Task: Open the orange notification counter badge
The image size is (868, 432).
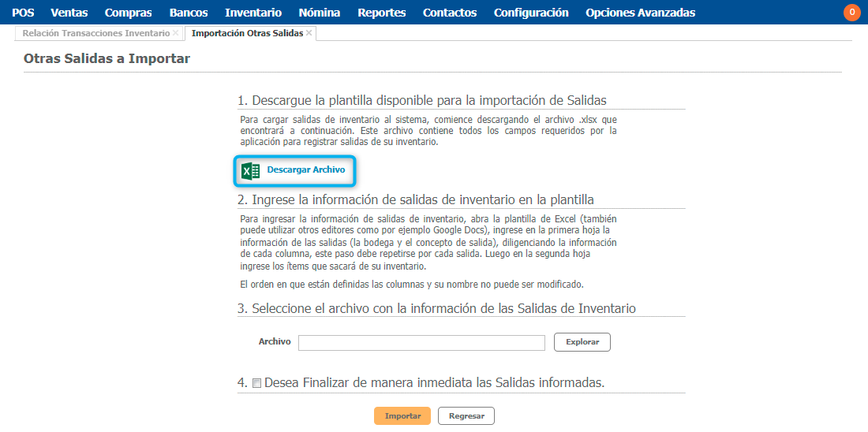Action: [851, 13]
